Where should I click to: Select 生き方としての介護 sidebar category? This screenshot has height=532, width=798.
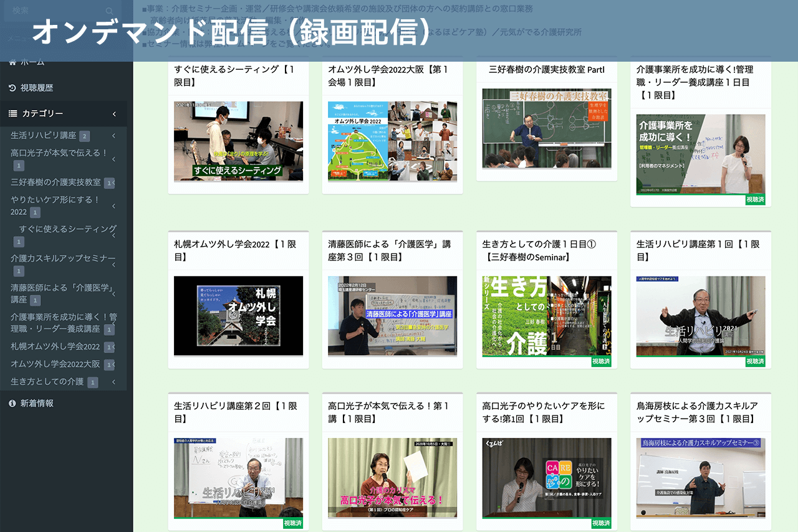[x=47, y=382]
